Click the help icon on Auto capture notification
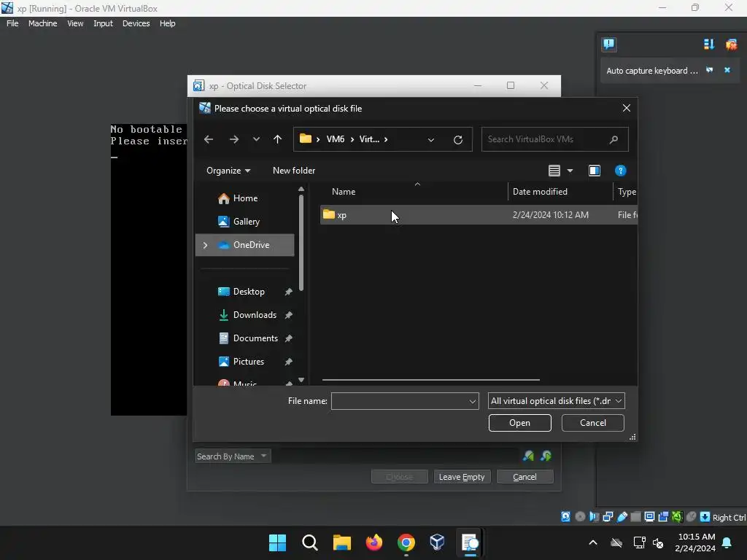747x560 pixels. 709,70
